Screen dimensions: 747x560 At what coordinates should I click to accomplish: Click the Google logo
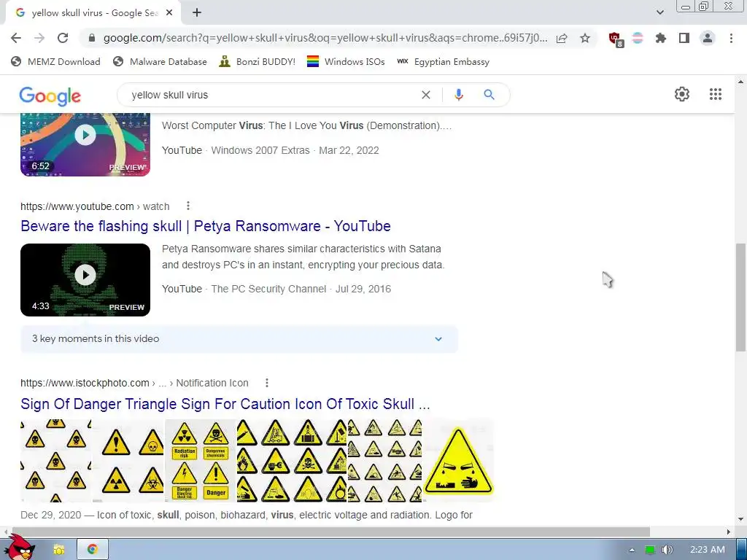click(50, 96)
